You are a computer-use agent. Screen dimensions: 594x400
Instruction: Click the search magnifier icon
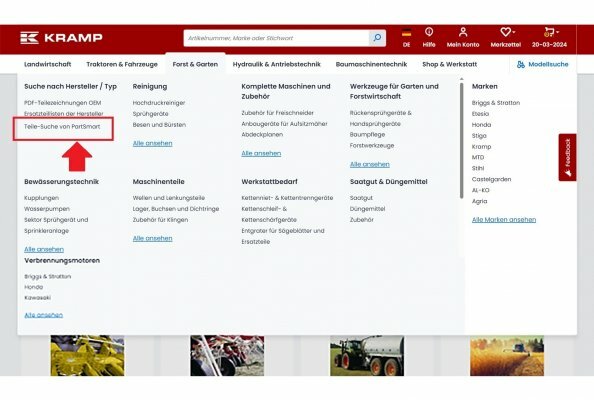tap(377, 38)
